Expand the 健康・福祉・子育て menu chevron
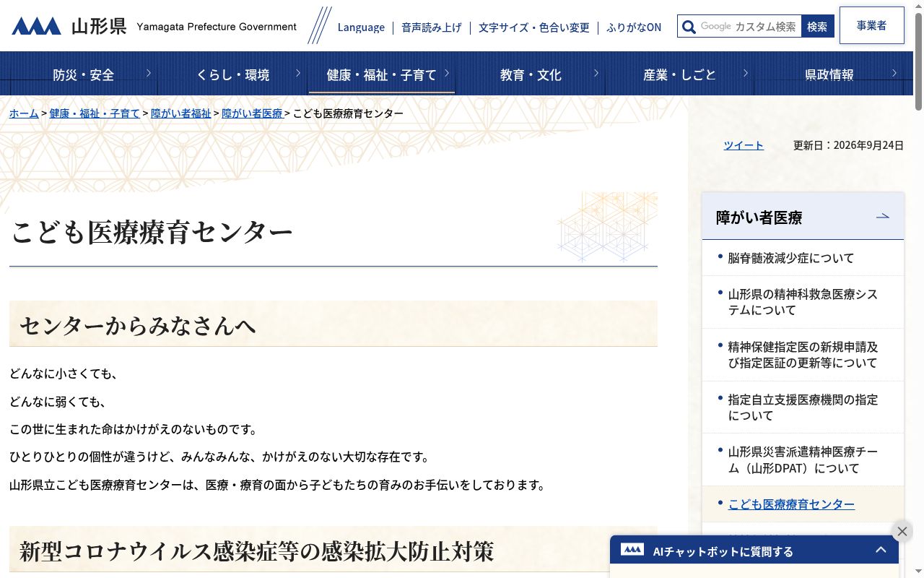Viewport: 924px width, 578px height. (447, 72)
